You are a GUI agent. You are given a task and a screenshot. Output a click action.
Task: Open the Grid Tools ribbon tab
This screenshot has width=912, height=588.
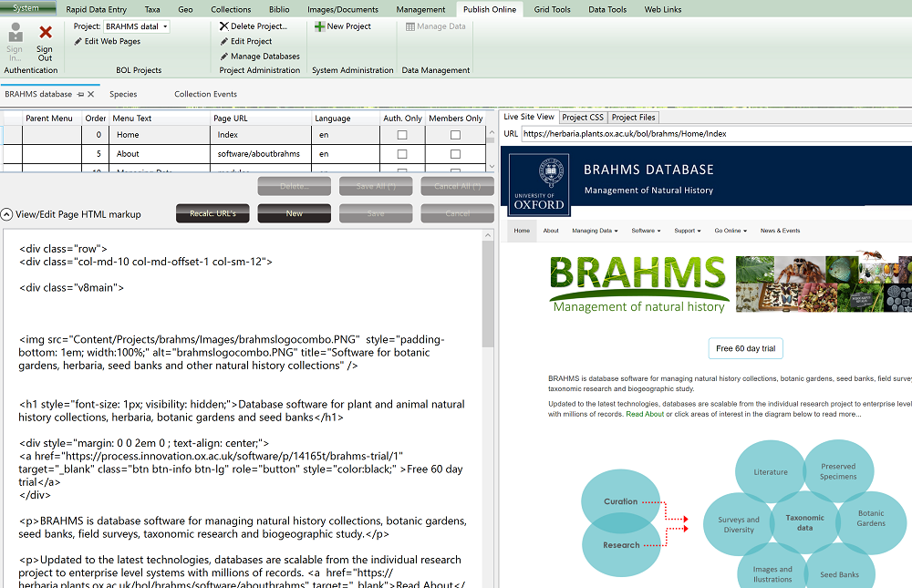pyautogui.click(x=552, y=9)
